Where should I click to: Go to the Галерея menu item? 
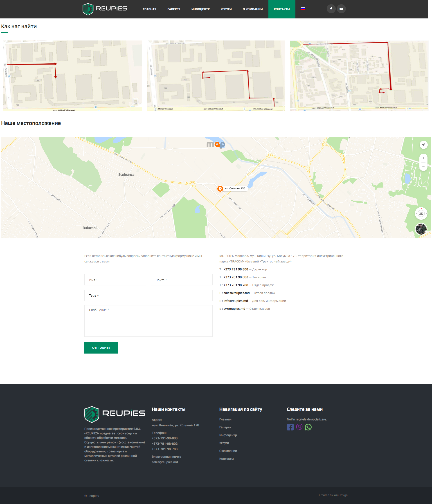174,9
